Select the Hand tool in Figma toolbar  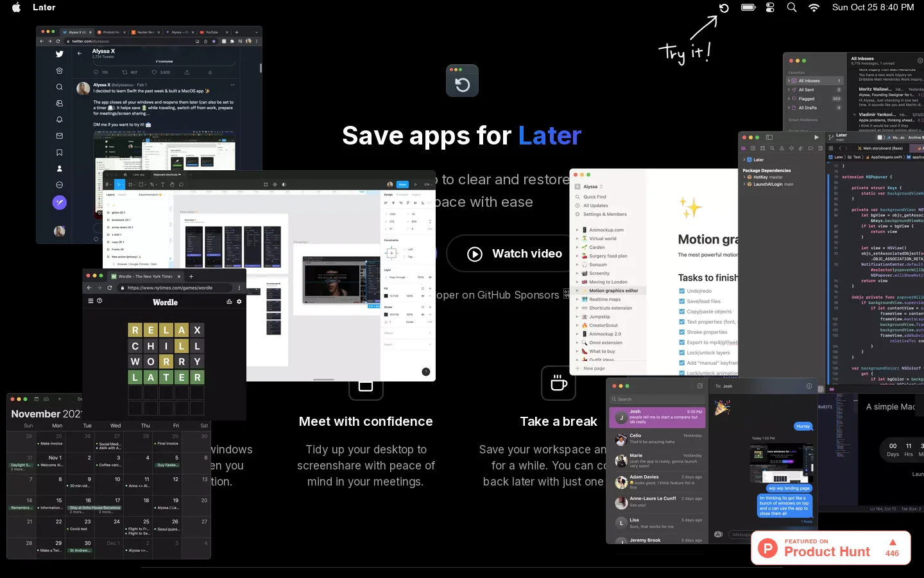171,184
